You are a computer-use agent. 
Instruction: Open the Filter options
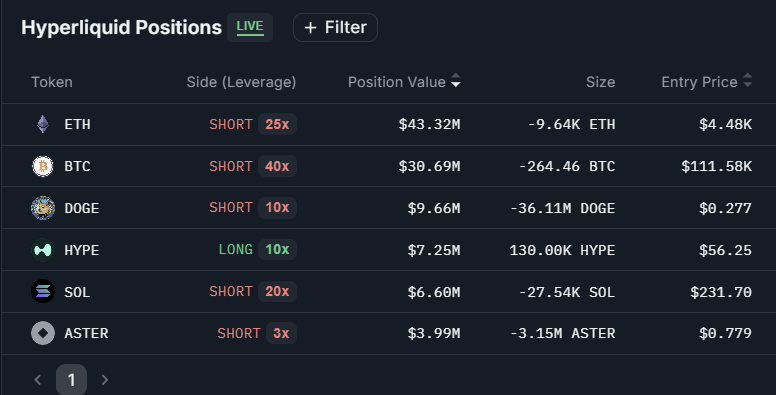click(336, 28)
